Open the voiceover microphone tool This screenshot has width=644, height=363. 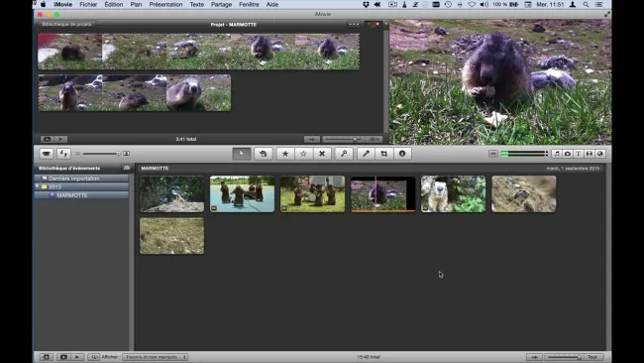coord(366,154)
